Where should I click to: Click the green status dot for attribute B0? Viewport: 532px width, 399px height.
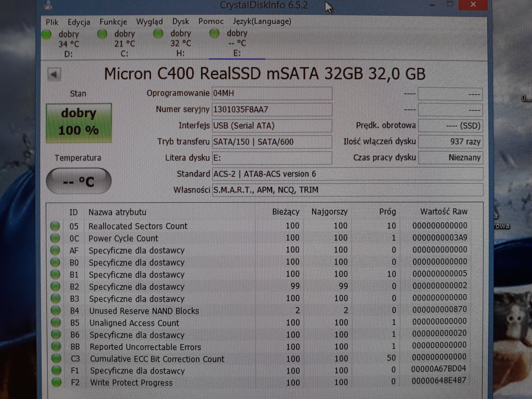click(x=55, y=262)
